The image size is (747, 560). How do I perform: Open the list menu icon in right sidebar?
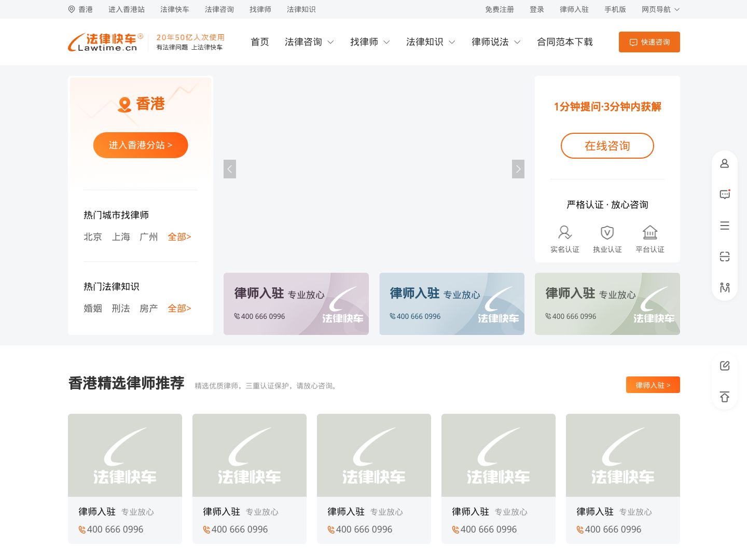pyautogui.click(x=725, y=226)
